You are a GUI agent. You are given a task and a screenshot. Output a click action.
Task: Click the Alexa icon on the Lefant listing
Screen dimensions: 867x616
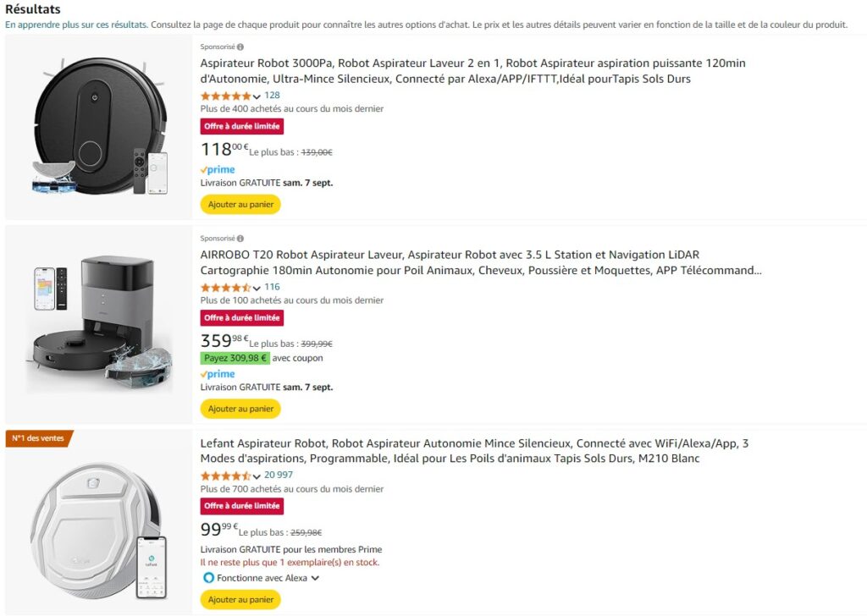tap(208, 578)
